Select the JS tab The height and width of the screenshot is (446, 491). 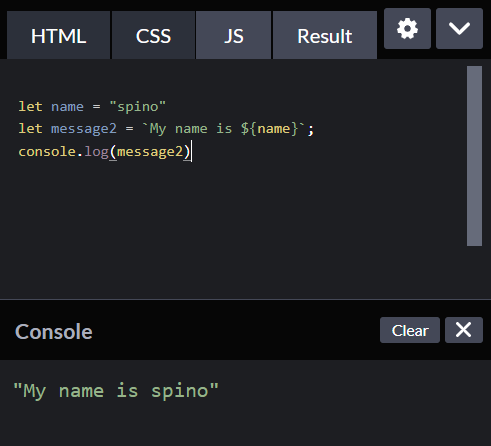[233, 35]
